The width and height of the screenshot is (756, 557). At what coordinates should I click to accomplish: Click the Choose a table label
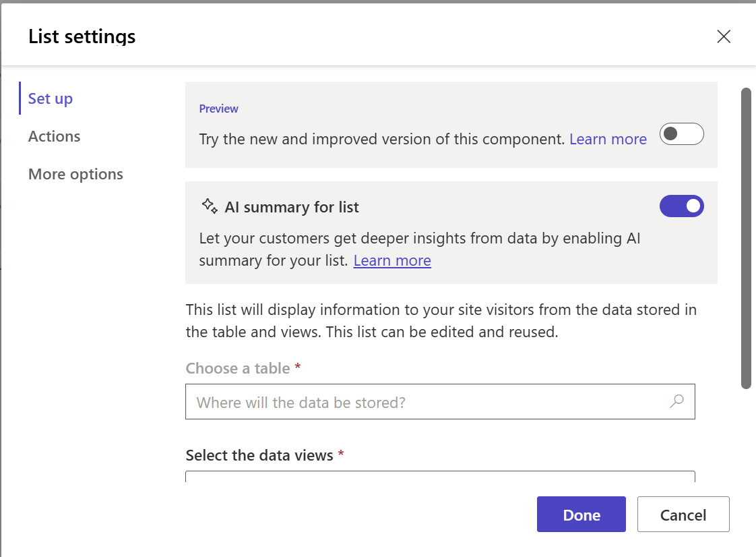click(238, 368)
